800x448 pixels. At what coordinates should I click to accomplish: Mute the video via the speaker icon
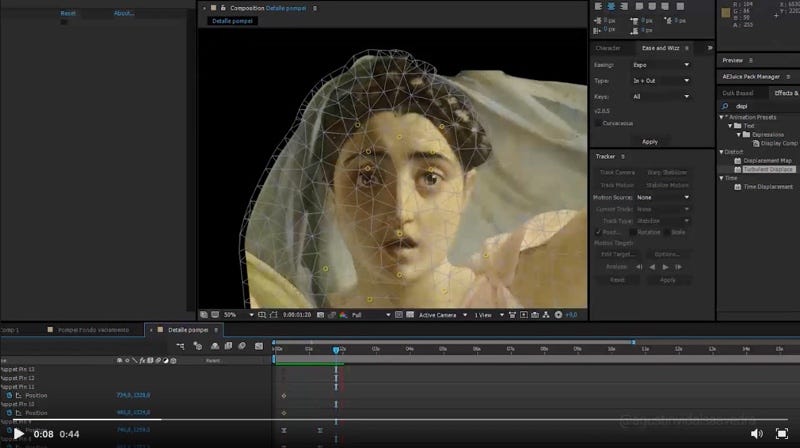757,434
